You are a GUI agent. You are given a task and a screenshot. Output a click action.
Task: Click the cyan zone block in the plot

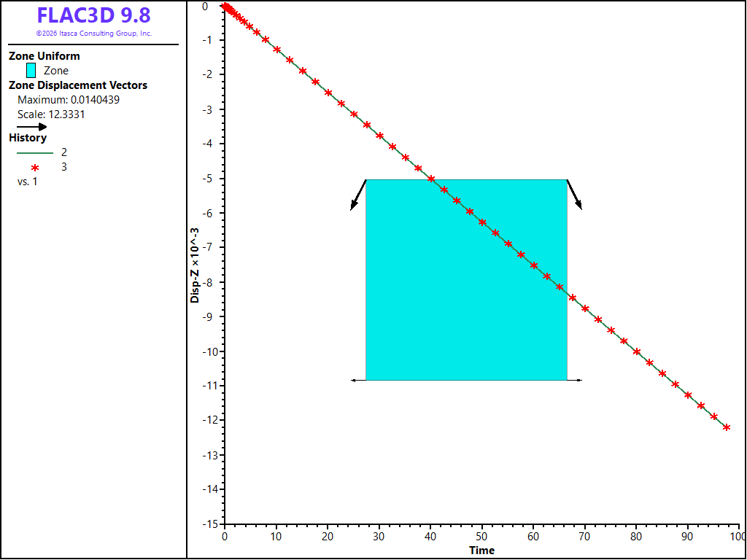point(466,280)
